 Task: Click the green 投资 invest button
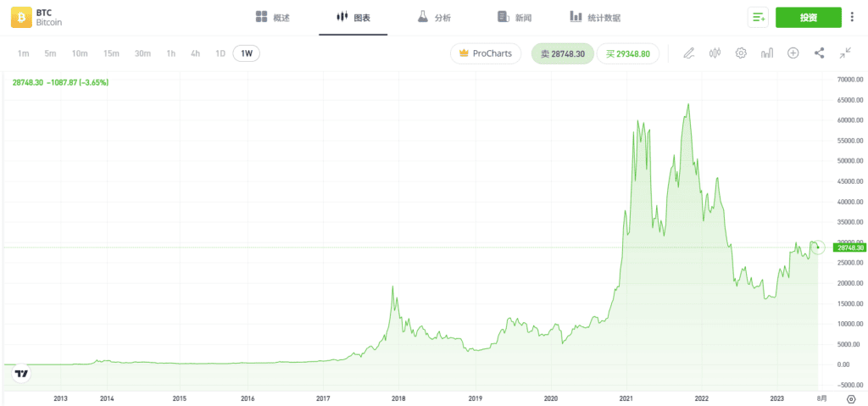pyautogui.click(x=808, y=18)
